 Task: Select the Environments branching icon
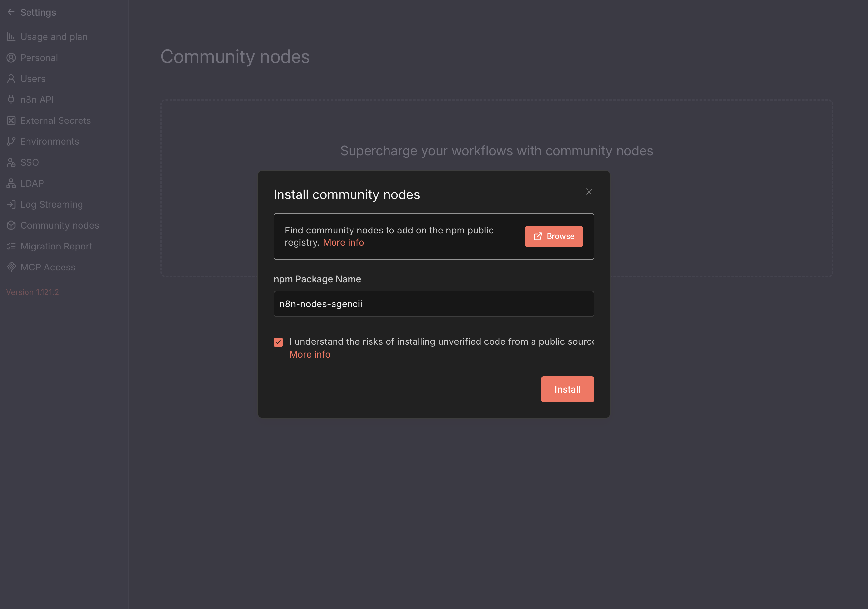click(11, 141)
